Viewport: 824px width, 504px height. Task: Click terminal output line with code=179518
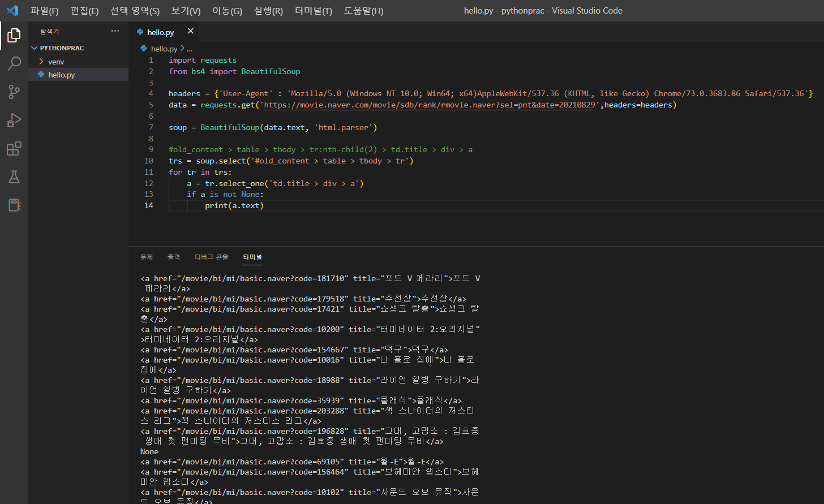303,299
